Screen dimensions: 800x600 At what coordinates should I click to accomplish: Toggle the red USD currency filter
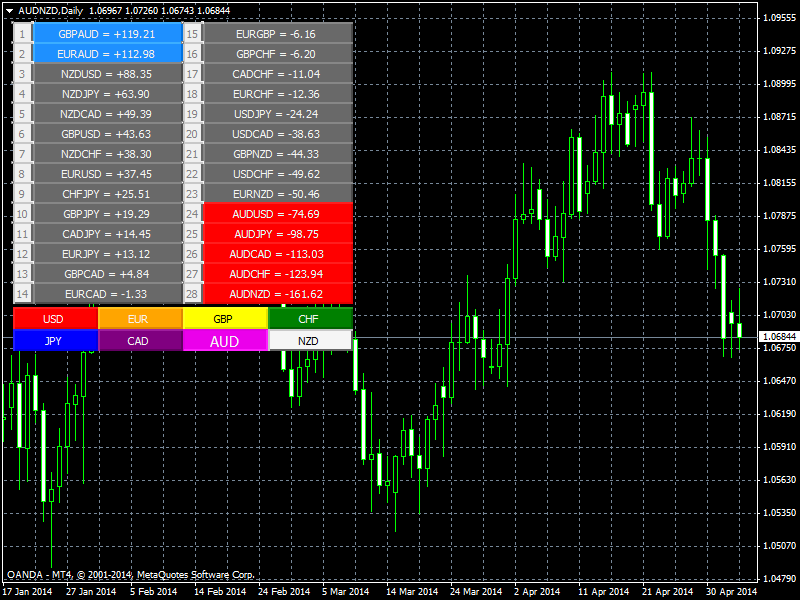(55, 319)
